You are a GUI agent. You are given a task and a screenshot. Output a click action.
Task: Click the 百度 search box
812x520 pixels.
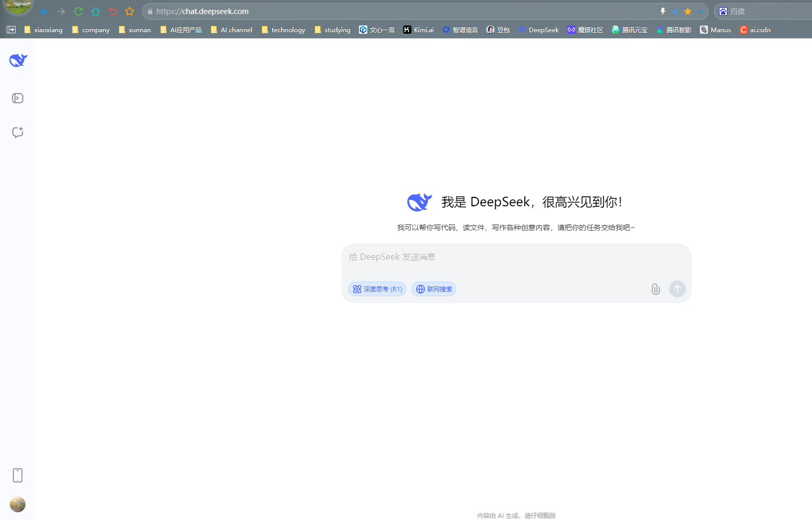coord(769,11)
